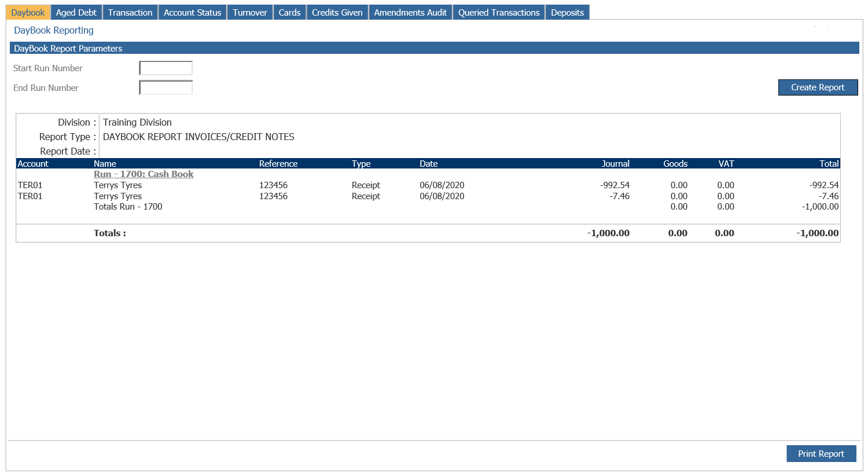Click the Start Run Number input field
This screenshot has width=868, height=473.
165,68
